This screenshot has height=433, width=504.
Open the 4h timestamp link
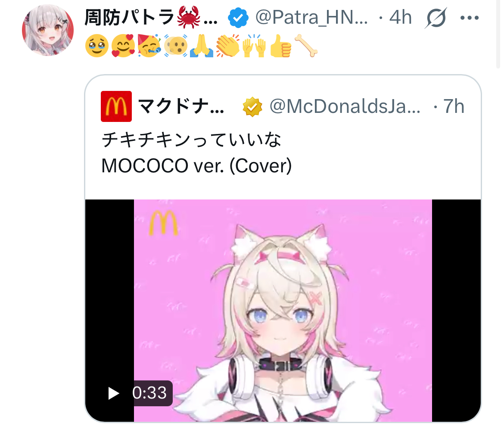pyautogui.click(x=400, y=17)
